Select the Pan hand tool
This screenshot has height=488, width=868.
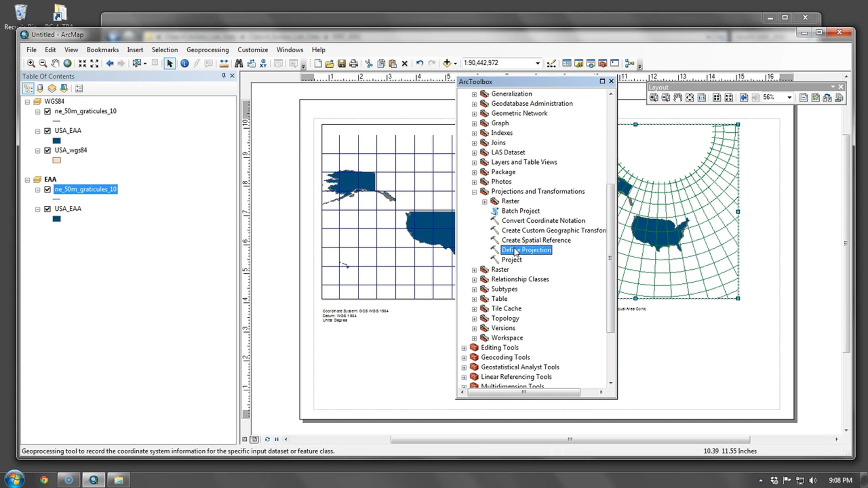click(55, 64)
